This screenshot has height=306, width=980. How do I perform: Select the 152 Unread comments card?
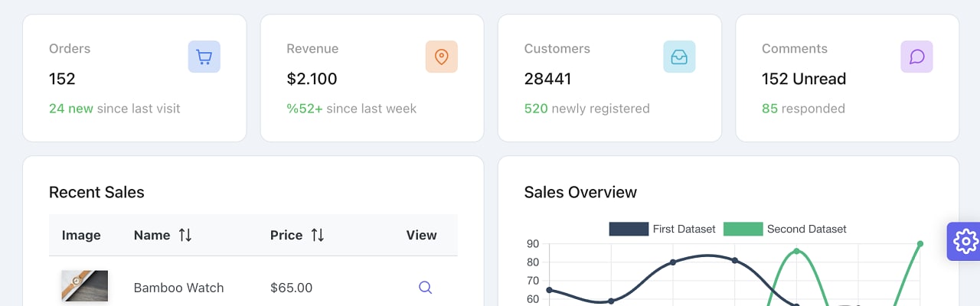click(x=847, y=78)
